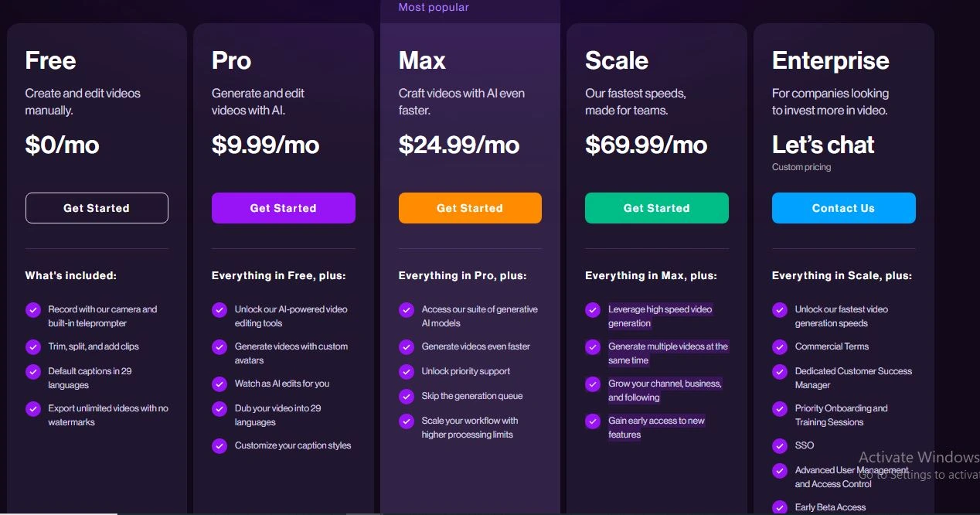The image size is (980, 515).
Task: Click checkmark icon beside 'Record with our camera'
Action: 33,310
